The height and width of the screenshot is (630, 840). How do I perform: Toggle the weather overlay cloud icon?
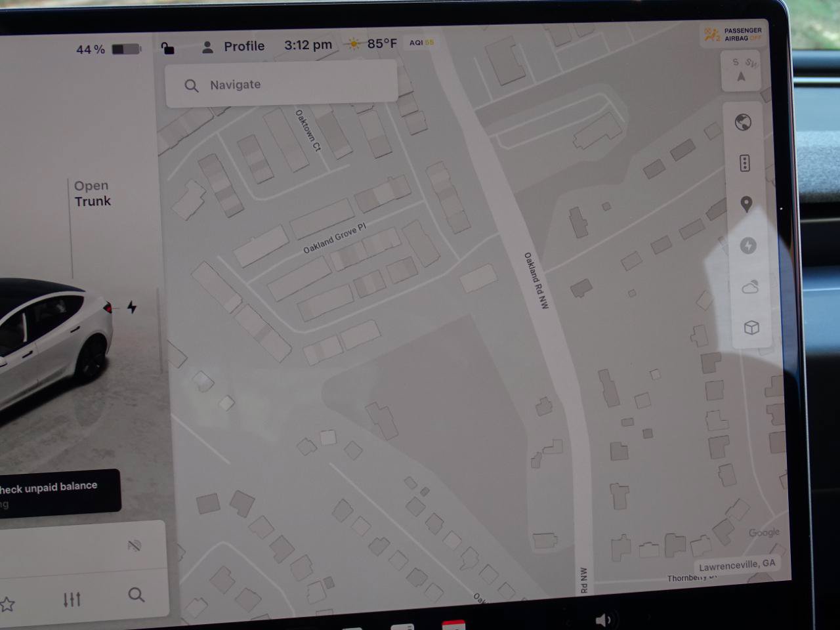coord(750,287)
